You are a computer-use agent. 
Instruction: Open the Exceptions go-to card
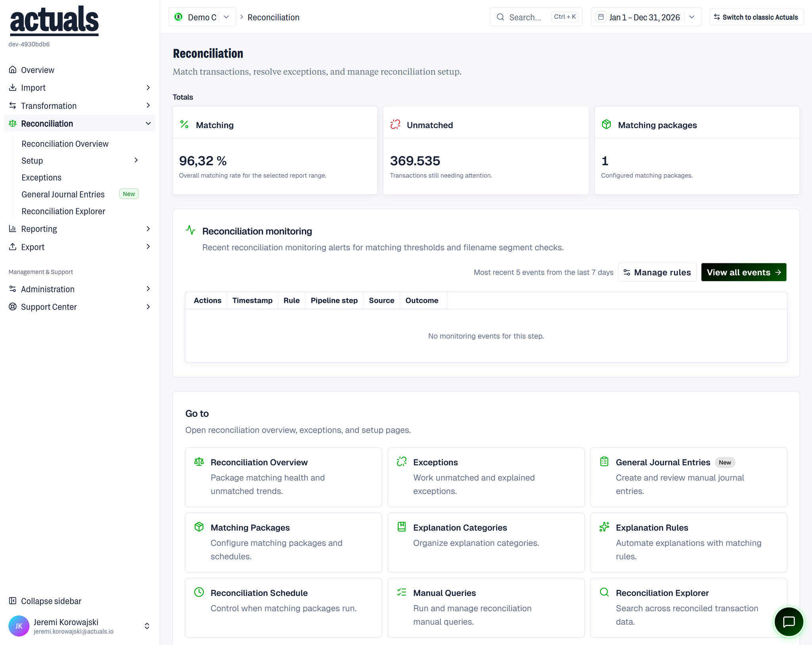tap(486, 477)
